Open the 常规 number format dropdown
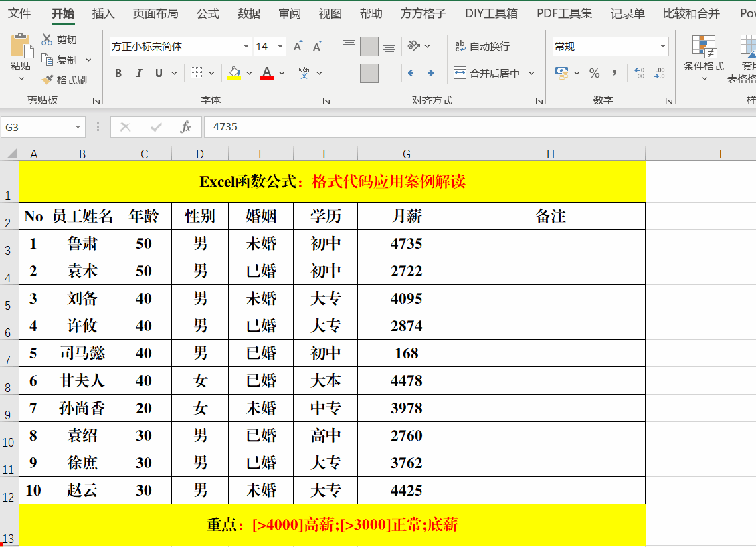 coord(663,46)
